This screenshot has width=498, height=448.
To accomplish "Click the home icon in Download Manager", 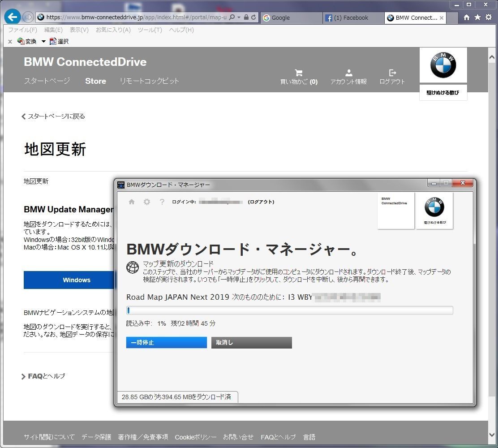I will pos(132,202).
